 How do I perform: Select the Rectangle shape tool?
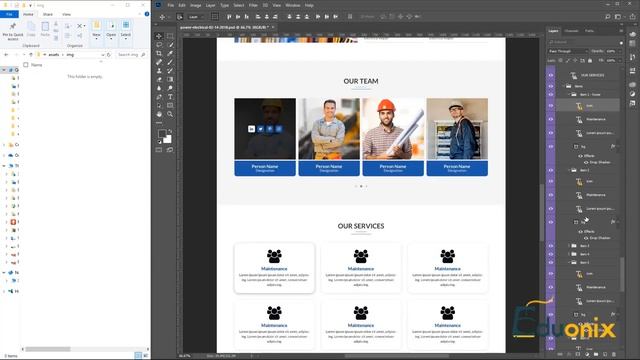(170, 105)
